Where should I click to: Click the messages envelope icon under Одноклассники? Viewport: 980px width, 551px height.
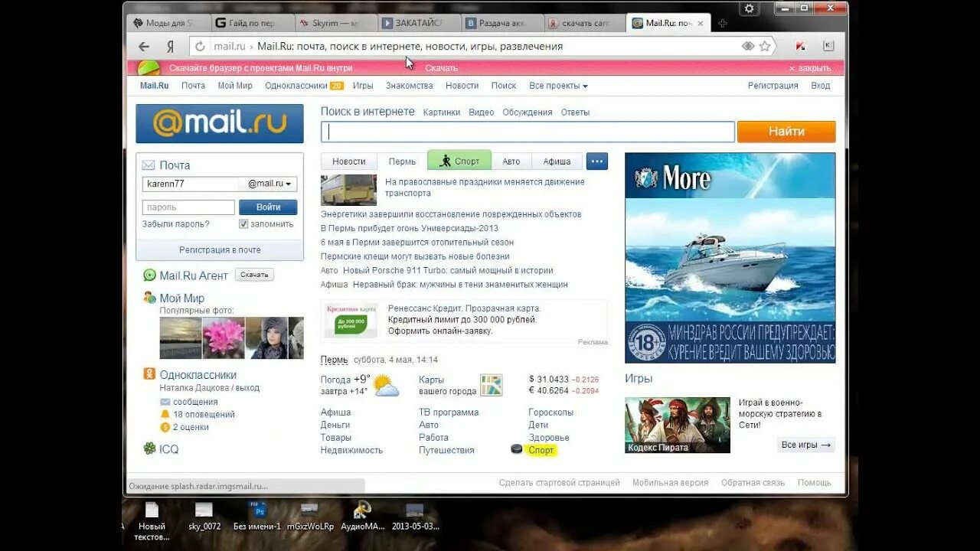coord(165,402)
